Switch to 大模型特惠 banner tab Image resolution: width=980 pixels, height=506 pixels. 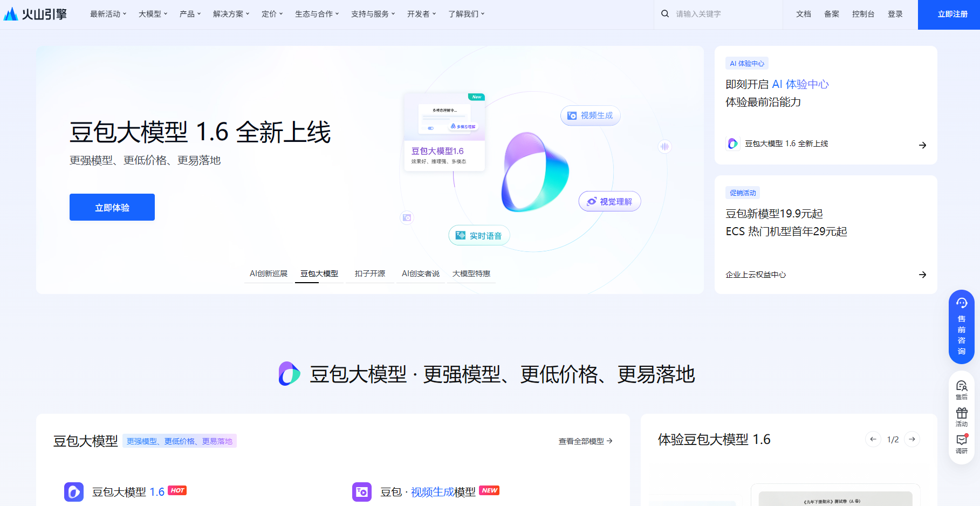click(x=471, y=273)
